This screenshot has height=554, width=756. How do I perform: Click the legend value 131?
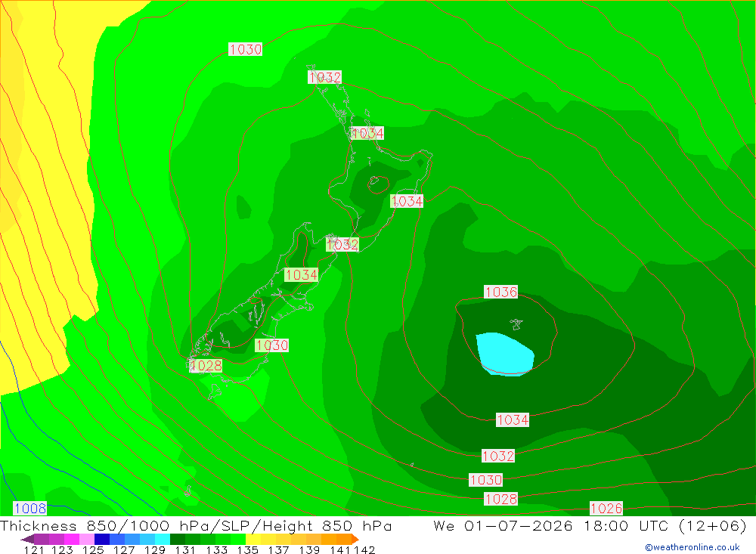coord(184,550)
